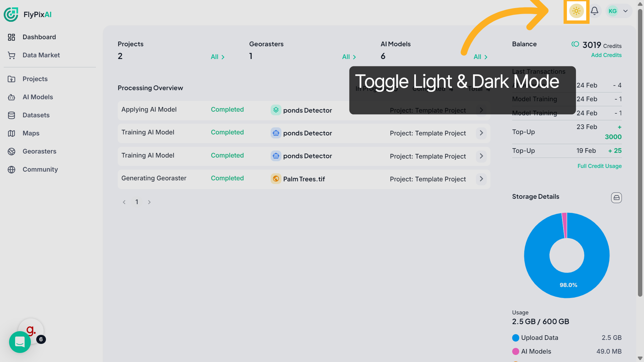
Task: Open the green chat messenger button
Action: click(20, 342)
